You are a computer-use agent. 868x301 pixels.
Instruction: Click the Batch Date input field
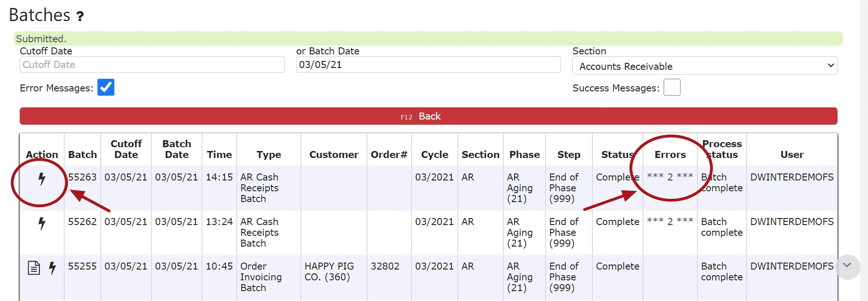(x=428, y=65)
